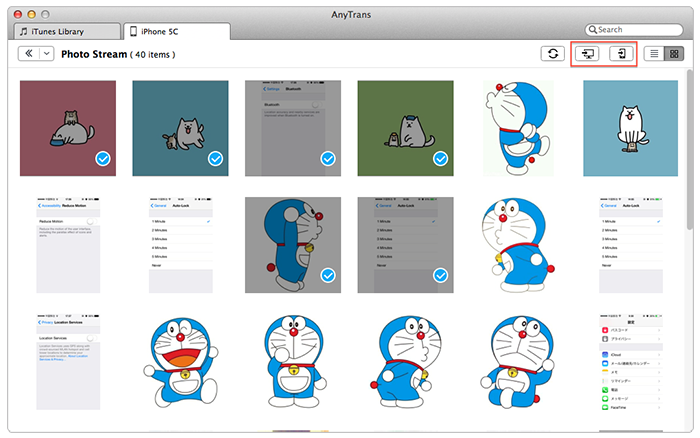Select the Reduce Motion settings screenshot
The image size is (700, 438).
point(68,245)
